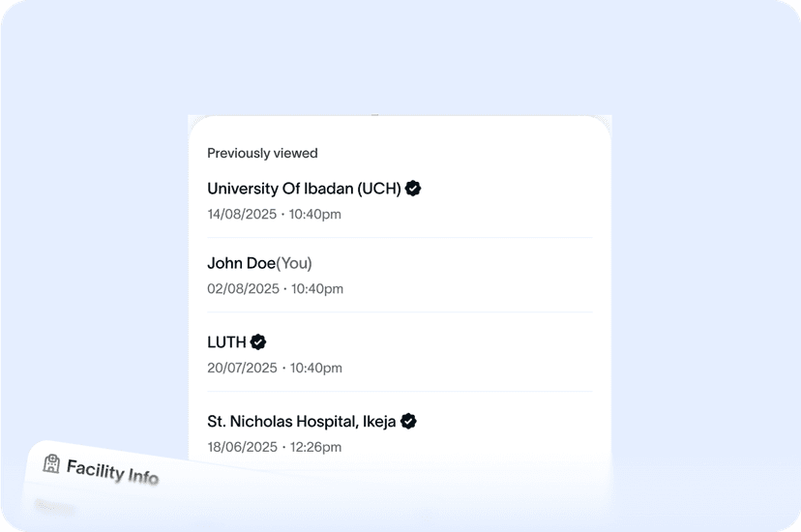Open the LUTH facility entry
This screenshot has height=532, width=801.
click(x=226, y=342)
